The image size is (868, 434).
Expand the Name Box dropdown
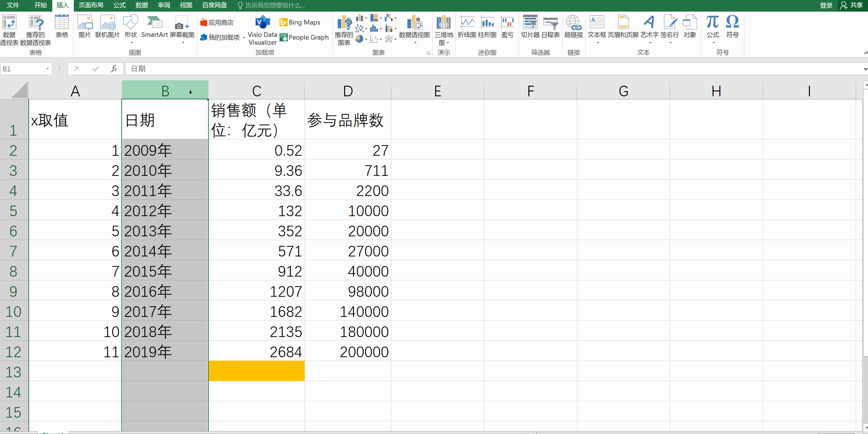pos(48,69)
